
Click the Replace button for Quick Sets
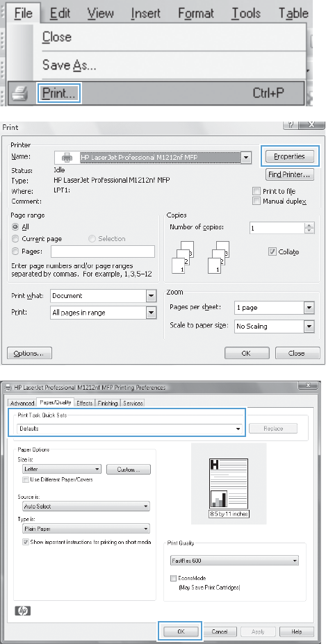point(273,429)
